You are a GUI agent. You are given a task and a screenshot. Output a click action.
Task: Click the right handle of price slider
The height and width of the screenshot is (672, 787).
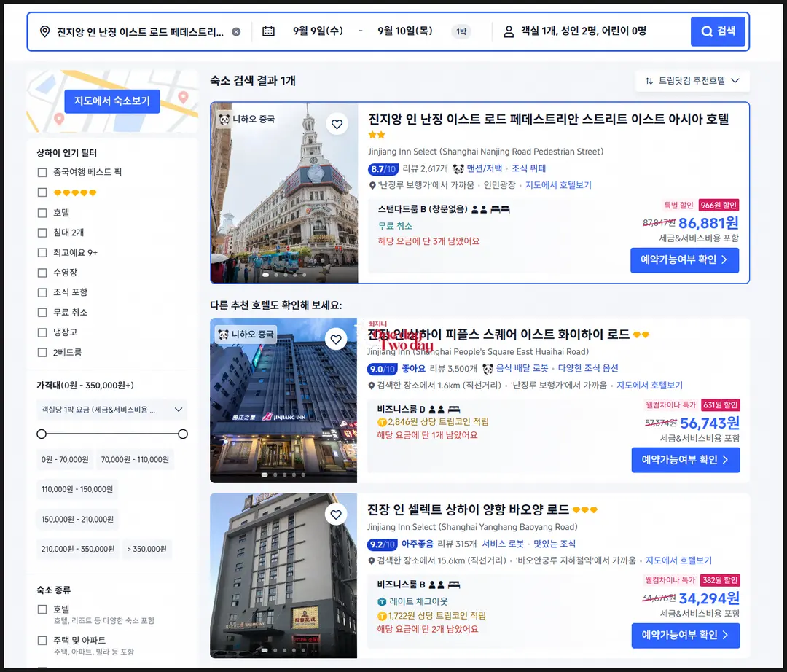click(x=183, y=434)
